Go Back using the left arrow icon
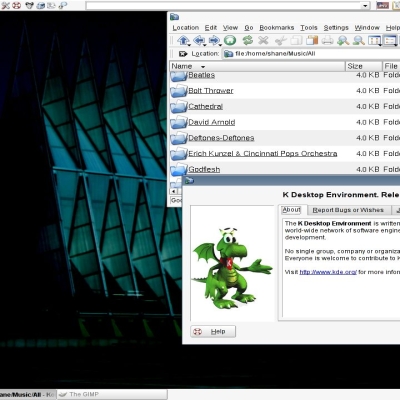400x400 pixels. (199, 40)
